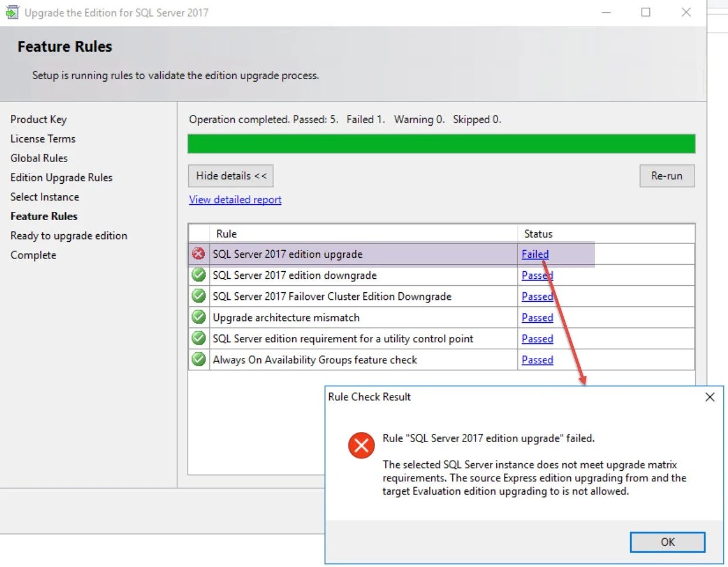This screenshot has width=728, height=567.
Task: Select the Ready to upgrade edition step
Action: pyautogui.click(x=69, y=235)
